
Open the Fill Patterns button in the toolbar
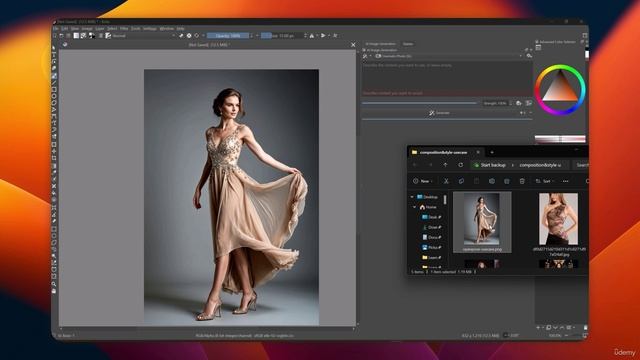[x=83, y=36]
